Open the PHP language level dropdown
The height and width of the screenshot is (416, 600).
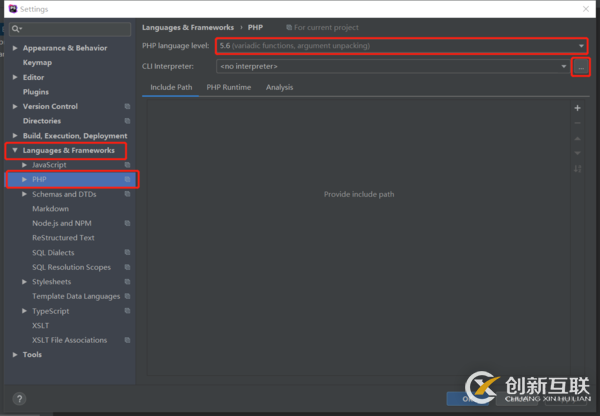click(x=402, y=46)
